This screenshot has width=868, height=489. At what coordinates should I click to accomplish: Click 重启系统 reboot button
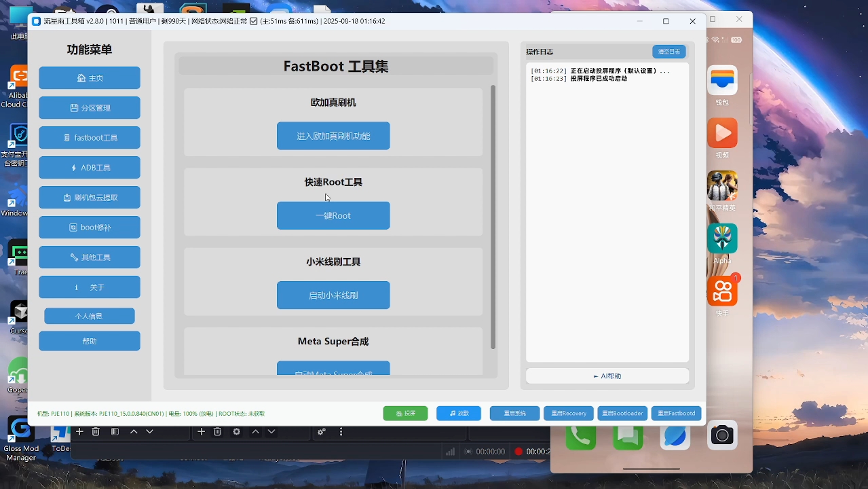coord(515,413)
